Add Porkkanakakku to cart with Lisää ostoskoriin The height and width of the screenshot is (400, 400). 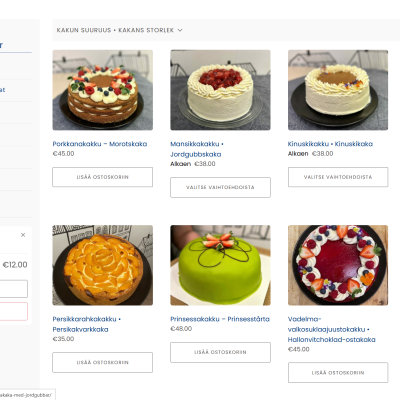pyautogui.click(x=103, y=177)
